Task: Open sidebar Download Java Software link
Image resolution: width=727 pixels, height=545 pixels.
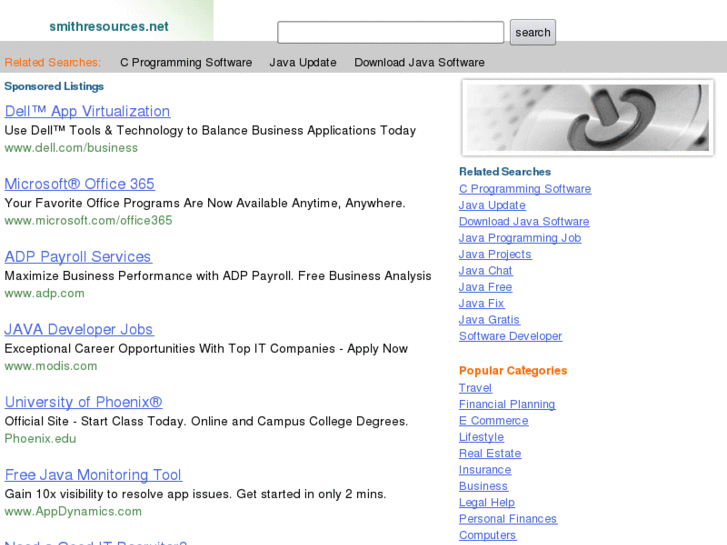Action: coord(524,222)
